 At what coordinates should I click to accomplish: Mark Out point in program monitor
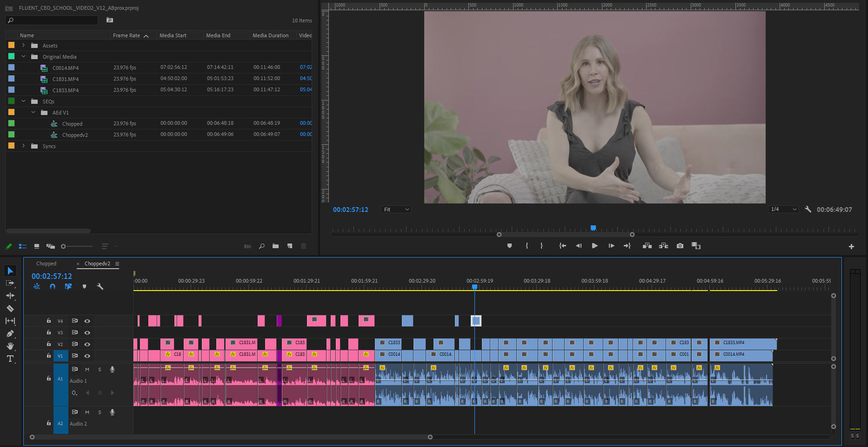tap(541, 246)
